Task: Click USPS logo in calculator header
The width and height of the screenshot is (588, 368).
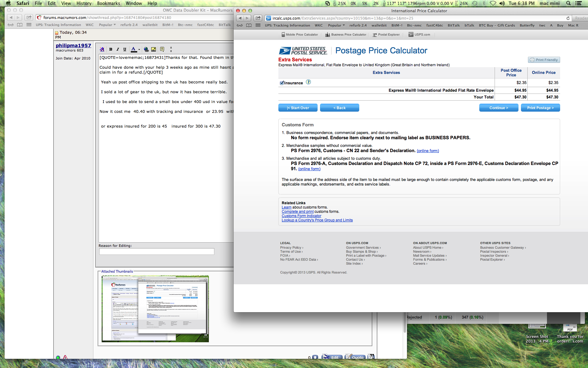Action: click(x=303, y=51)
